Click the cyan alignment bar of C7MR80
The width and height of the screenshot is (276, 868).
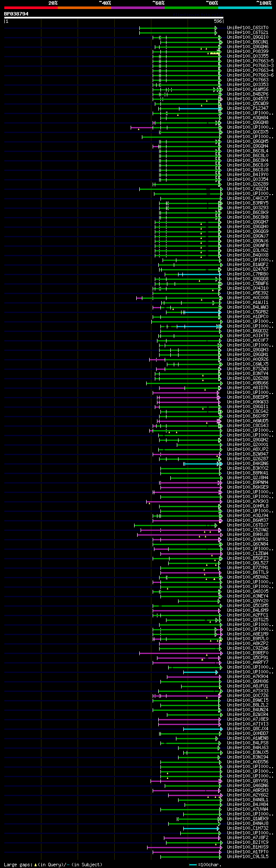199,274
